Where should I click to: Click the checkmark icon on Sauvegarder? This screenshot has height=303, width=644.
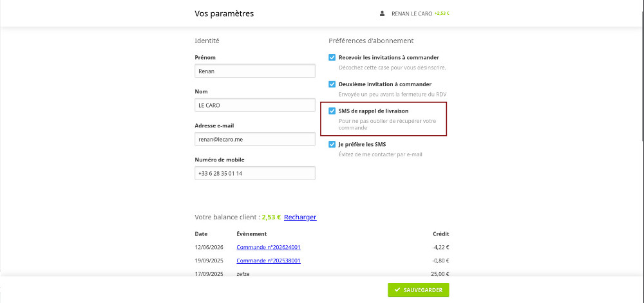(x=397, y=290)
